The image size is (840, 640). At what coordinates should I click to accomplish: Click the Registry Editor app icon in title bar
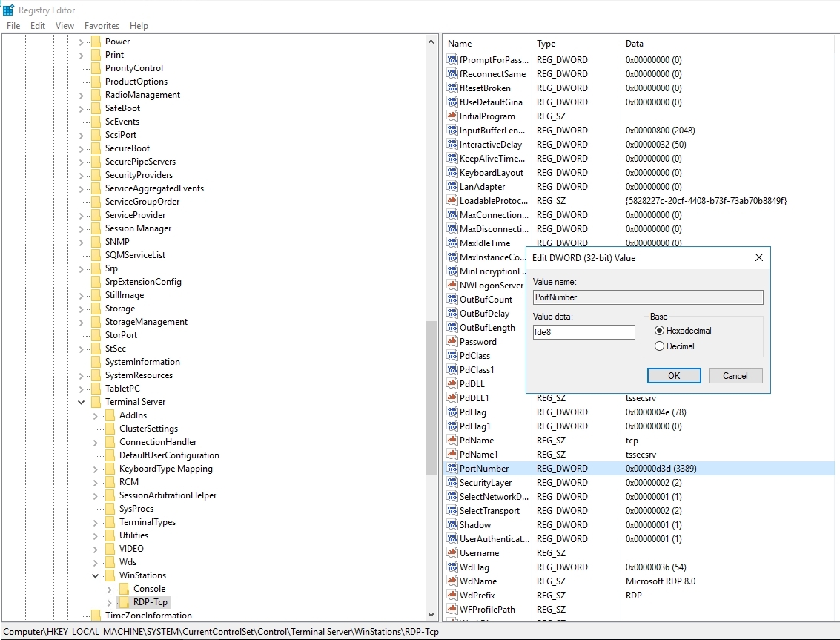coord(8,10)
